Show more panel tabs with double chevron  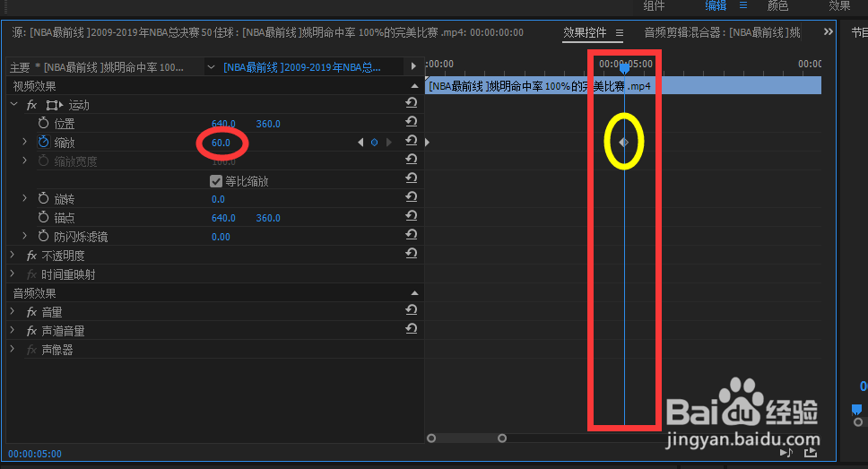[829, 31]
